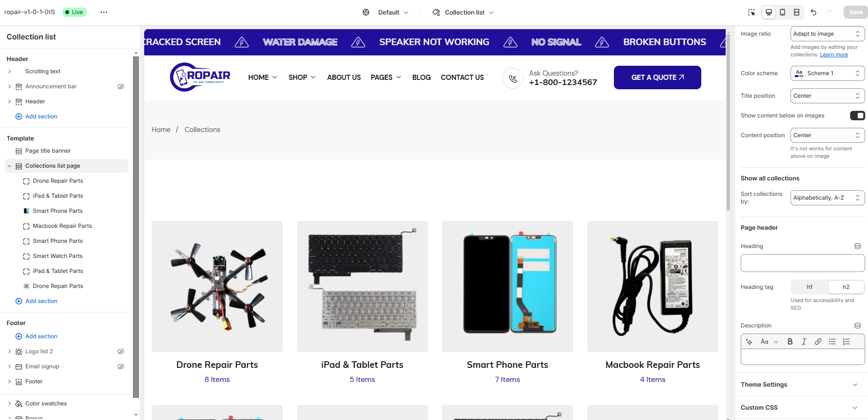Select the h1 Heading tag option
868x420 pixels.
[x=810, y=287]
